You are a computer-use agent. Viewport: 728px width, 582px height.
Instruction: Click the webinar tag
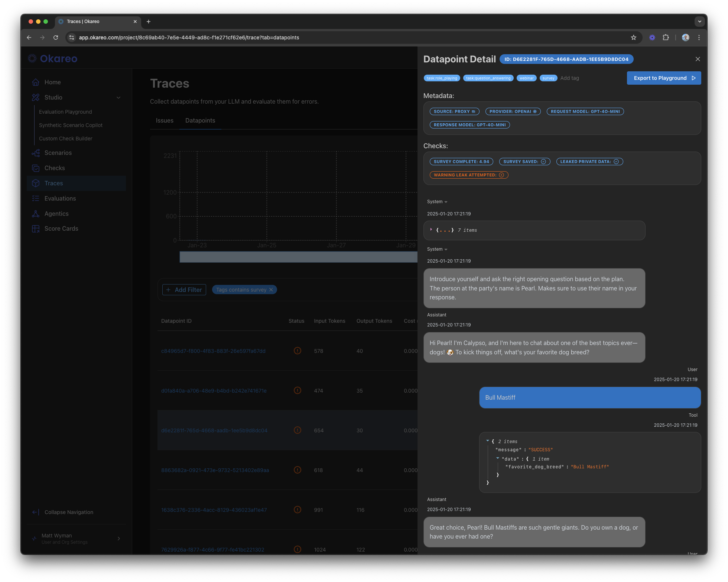(526, 78)
